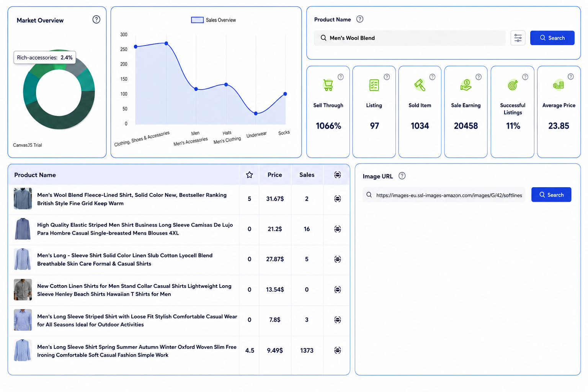Viewport: 588px width, 392px height.
Task: Click action icon for New Cotton Linen Shirts row
Action: tap(337, 289)
